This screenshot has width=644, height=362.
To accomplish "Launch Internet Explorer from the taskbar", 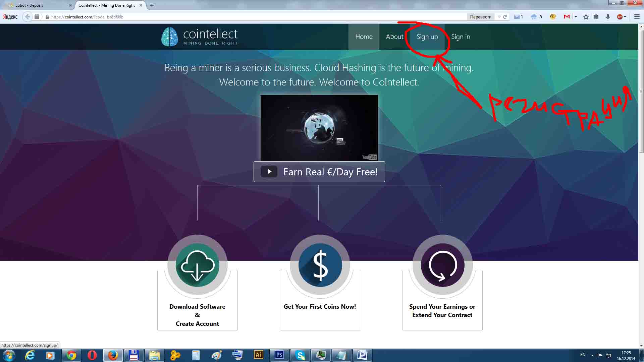I will coord(30,355).
